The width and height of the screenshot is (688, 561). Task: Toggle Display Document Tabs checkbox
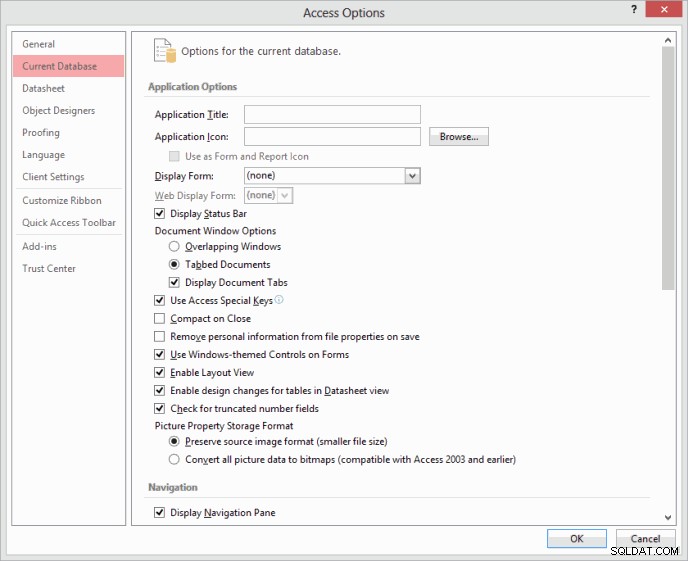point(174,282)
